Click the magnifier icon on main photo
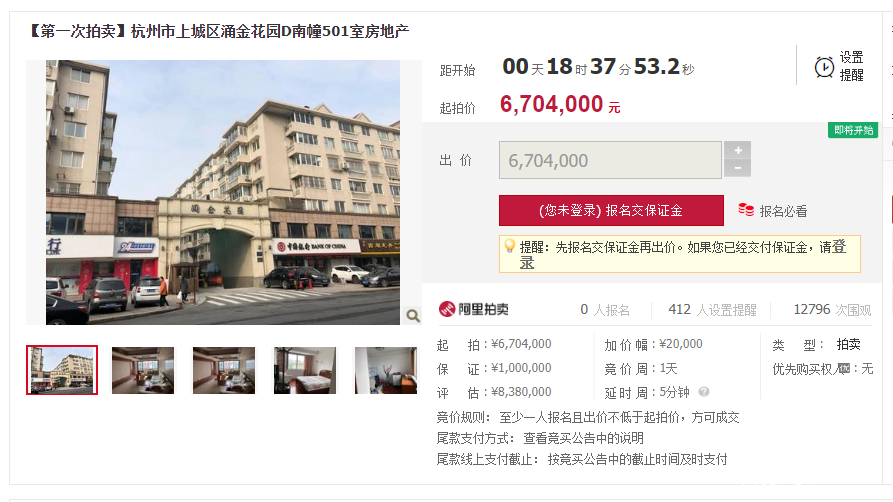Image resolution: width=893 pixels, height=502 pixels. click(x=413, y=316)
